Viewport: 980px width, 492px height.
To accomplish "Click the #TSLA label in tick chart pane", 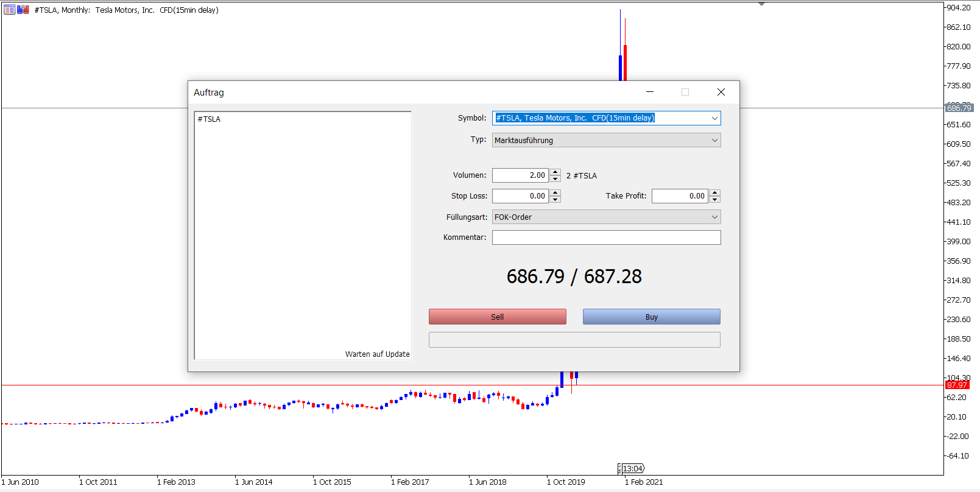I will (209, 119).
